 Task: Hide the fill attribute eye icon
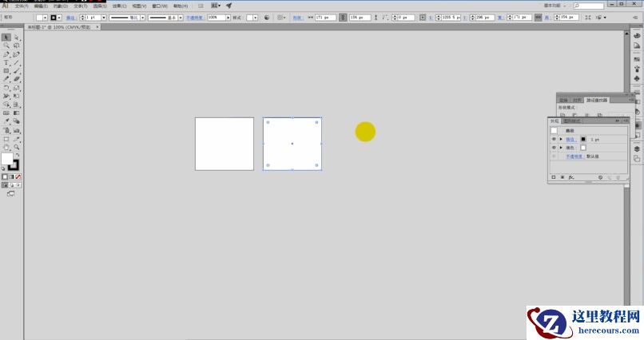click(x=554, y=147)
